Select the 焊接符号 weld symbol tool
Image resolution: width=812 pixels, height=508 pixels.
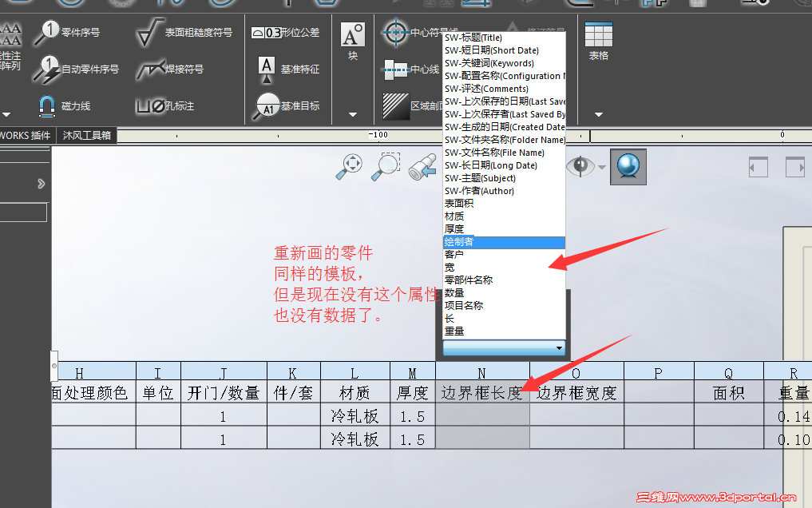pos(170,69)
